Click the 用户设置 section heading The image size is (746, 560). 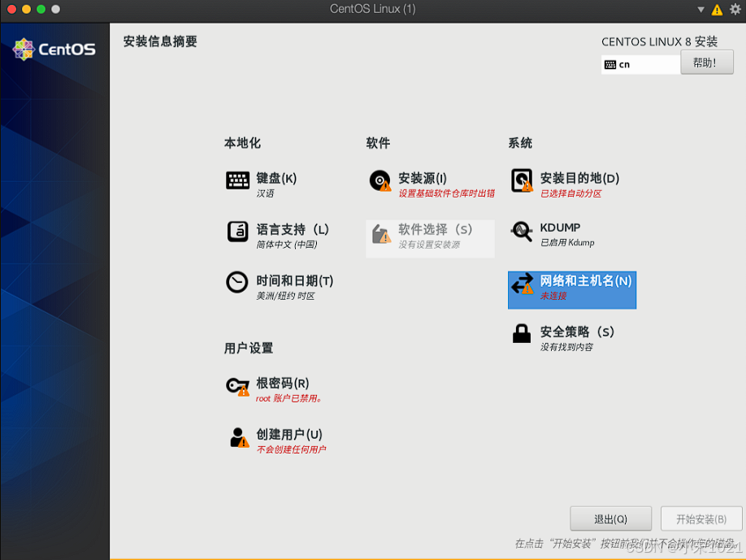(x=249, y=348)
